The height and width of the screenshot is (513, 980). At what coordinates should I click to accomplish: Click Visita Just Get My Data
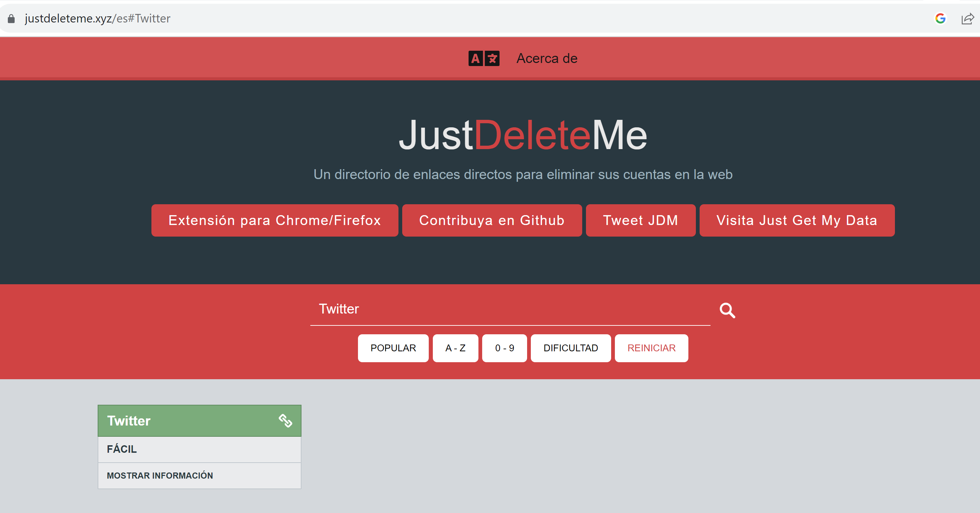click(797, 220)
